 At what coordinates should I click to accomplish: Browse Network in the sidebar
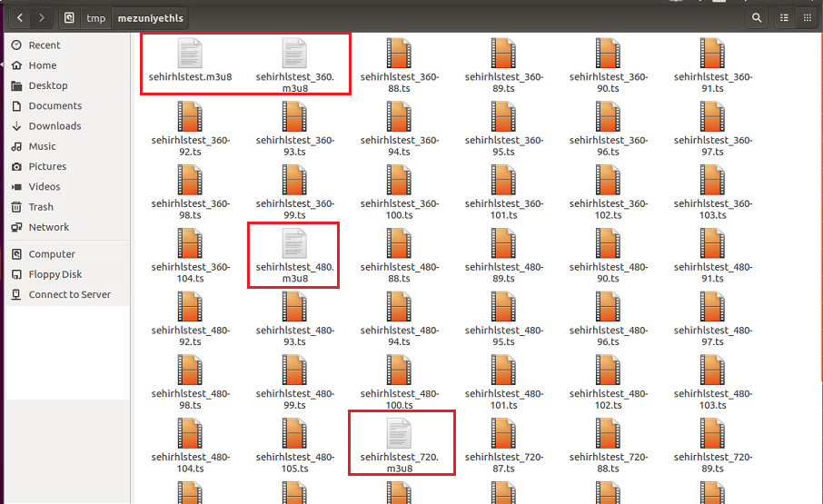coord(67,226)
